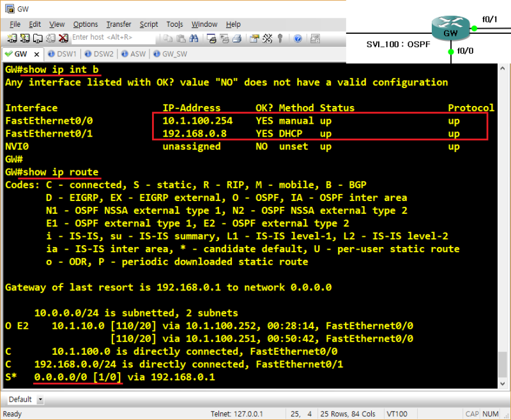This screenshot has width=511, height=420.
Task: Click VT100 emulation status entry
Action: point(397,414)
